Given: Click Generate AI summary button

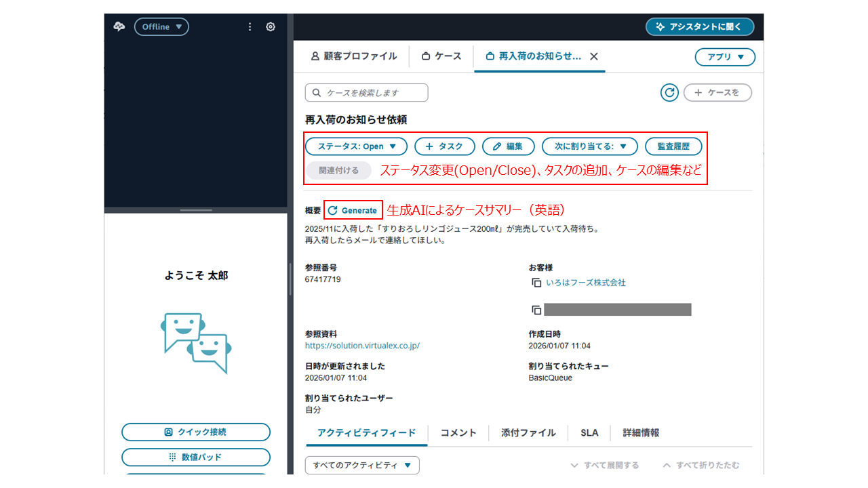Looking at the screenshot, I should point(353,210).
